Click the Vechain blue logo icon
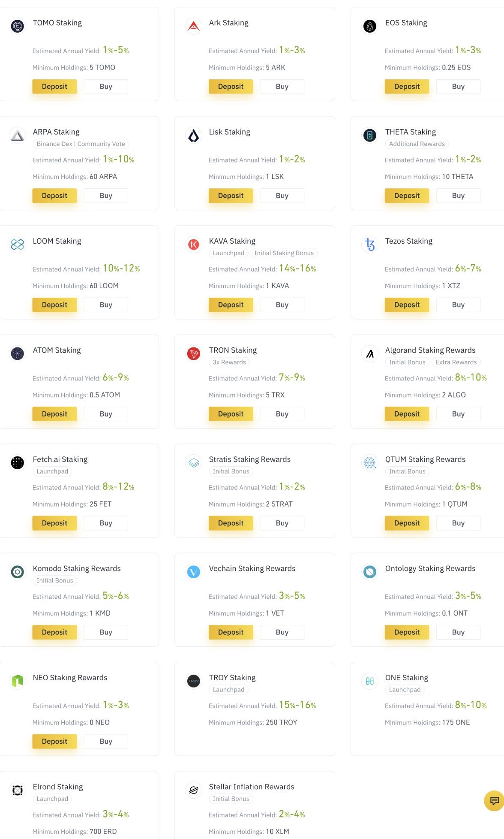The width and height of the screenshot is (504, 839). (194, 572)
